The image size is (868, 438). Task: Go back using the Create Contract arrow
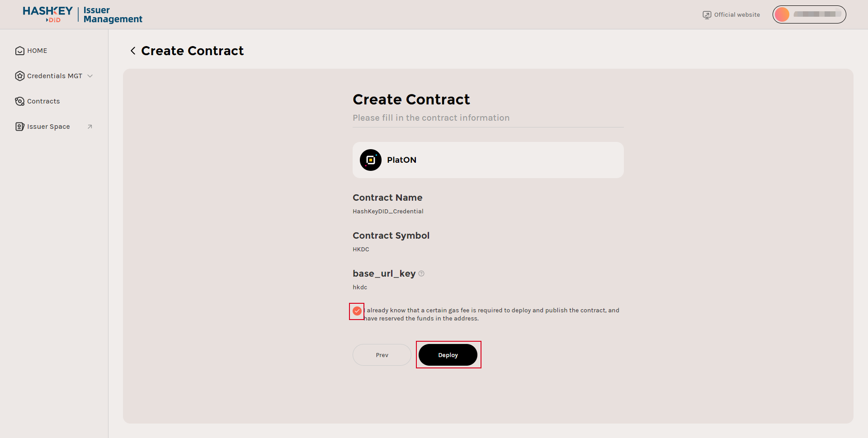(133, 51)
